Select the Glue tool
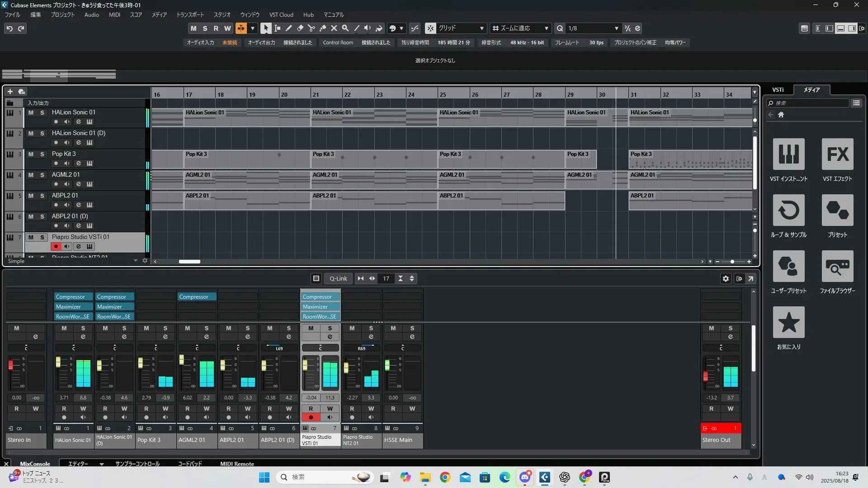868x488 pixels. [x=322, y=28]
